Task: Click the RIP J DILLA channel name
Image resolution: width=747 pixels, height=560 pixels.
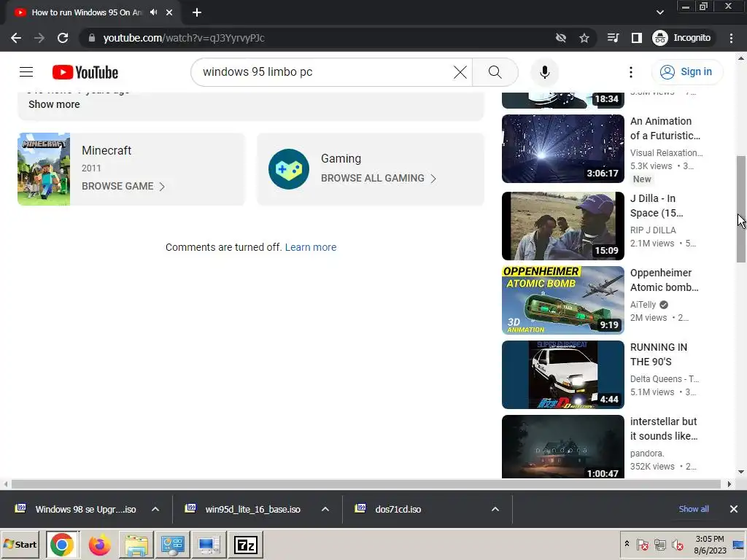Action: [x=653, y=230]
